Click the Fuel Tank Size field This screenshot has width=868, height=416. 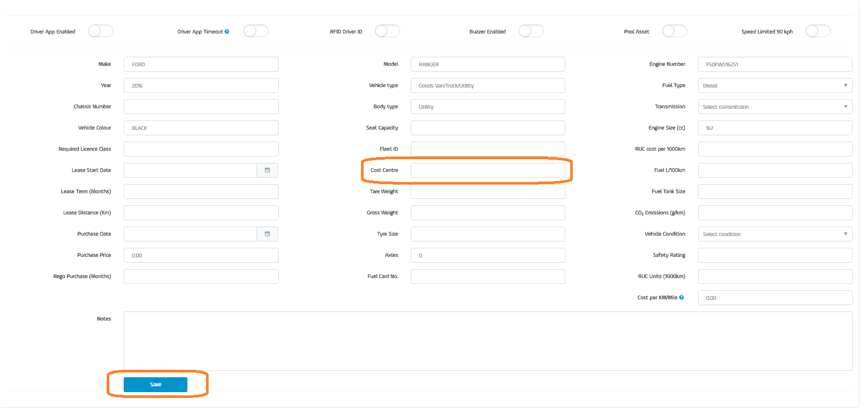775,192
